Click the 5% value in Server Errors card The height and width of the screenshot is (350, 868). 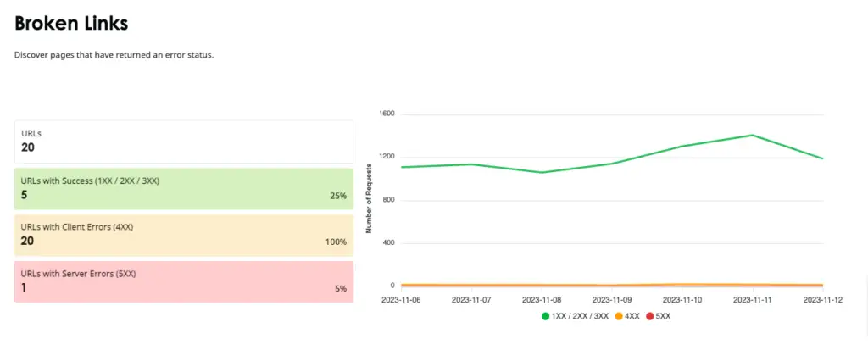pos(341,288)
